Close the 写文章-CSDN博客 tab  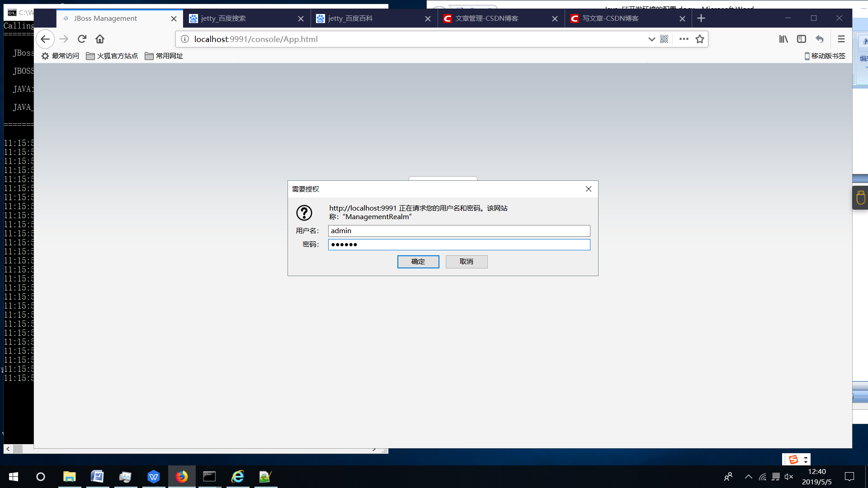[x=682, y=19]
